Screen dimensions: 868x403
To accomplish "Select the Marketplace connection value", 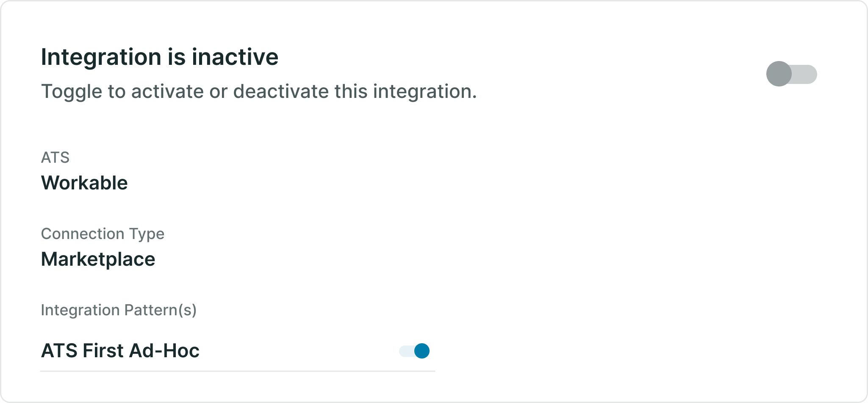I will pyautogui.click(x=98, y=259).
